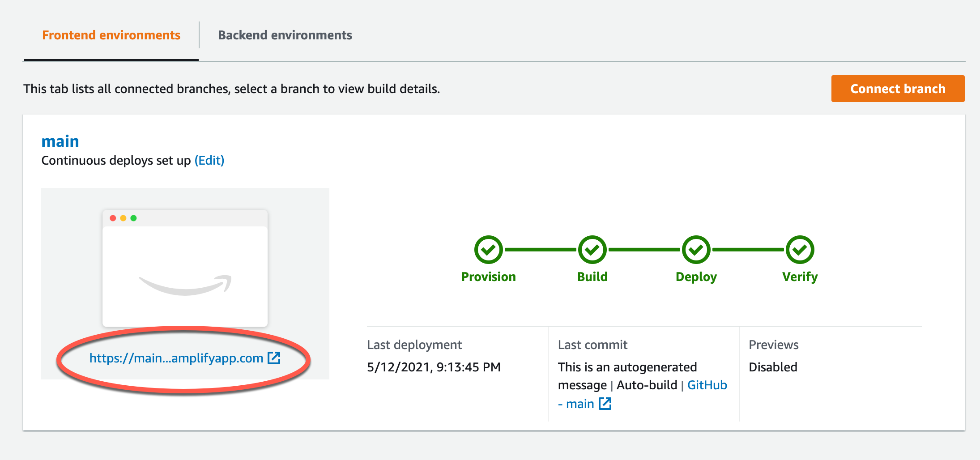The height and width of the screenshot is (460, 980).
Task: Click the Deploy step label
Action: coord(696,277)
